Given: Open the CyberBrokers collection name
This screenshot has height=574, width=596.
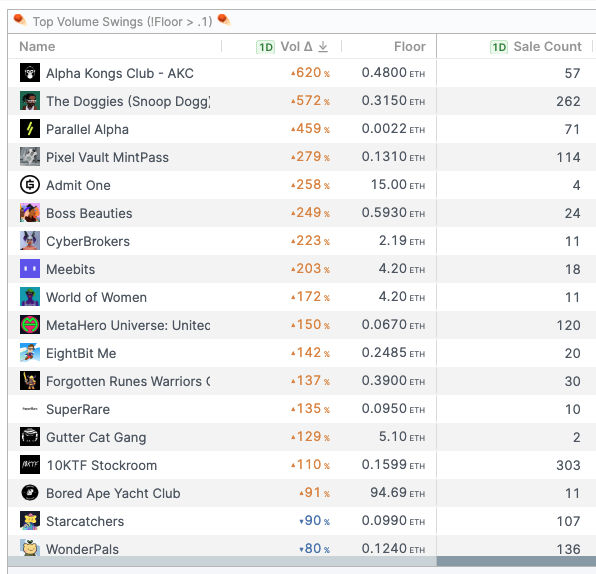Looking at the screenshot, I should [x=88, y=241].
